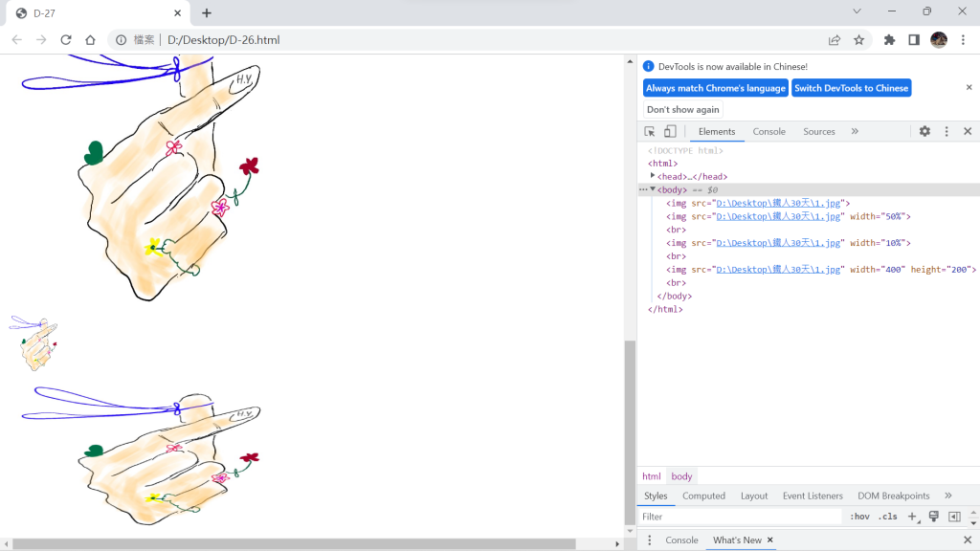Reload the D-26.html page
The image size is (980, 551).
66,40
